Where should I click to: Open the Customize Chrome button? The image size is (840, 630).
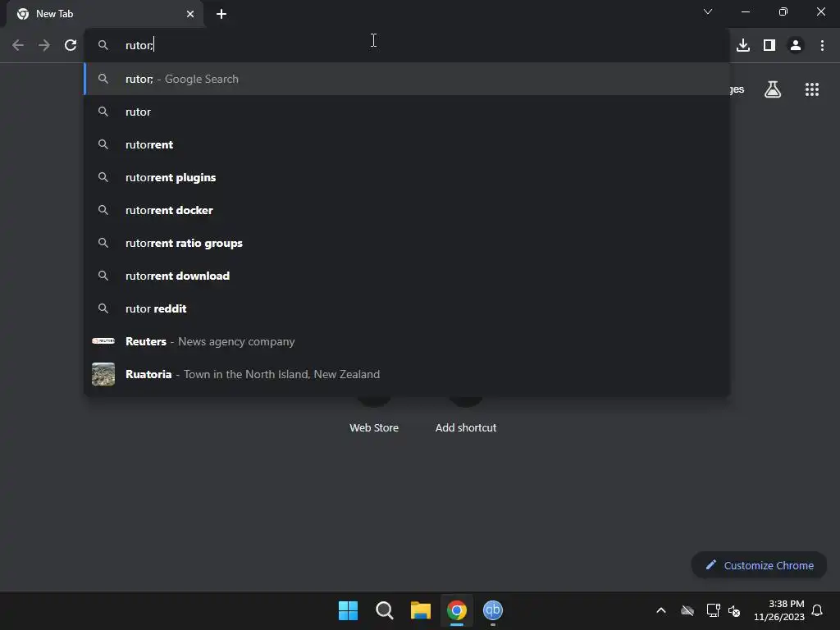pyautogui.click(x=759, y=565)
